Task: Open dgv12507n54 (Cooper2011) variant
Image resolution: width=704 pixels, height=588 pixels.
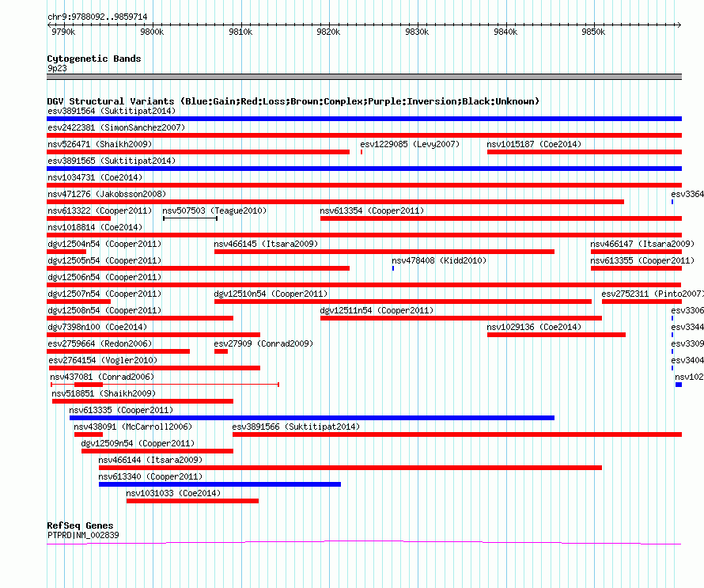Action: [104, 294]
